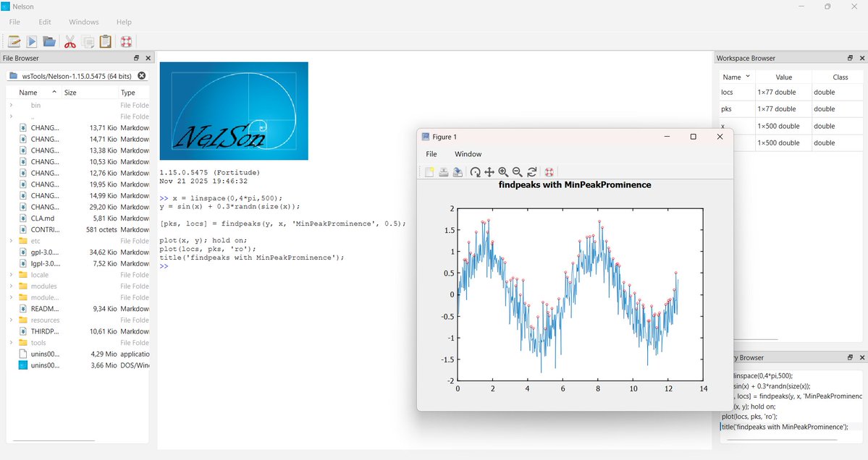Open the Window menu in Figure 1
868x460 pixels.
click(x=468, y=154)
